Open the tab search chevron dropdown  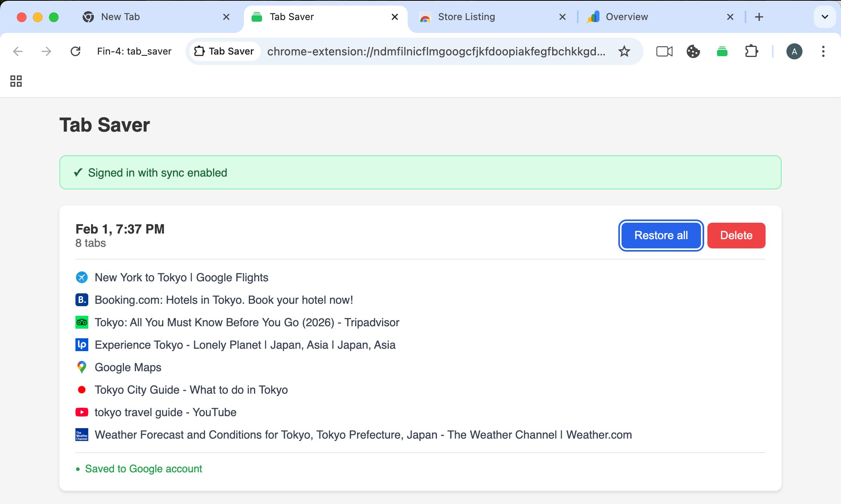(x=825, y=17)
